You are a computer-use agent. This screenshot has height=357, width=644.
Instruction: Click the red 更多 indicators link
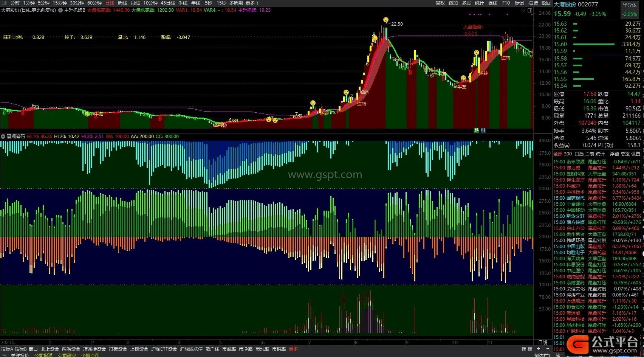tap(293, 349)
